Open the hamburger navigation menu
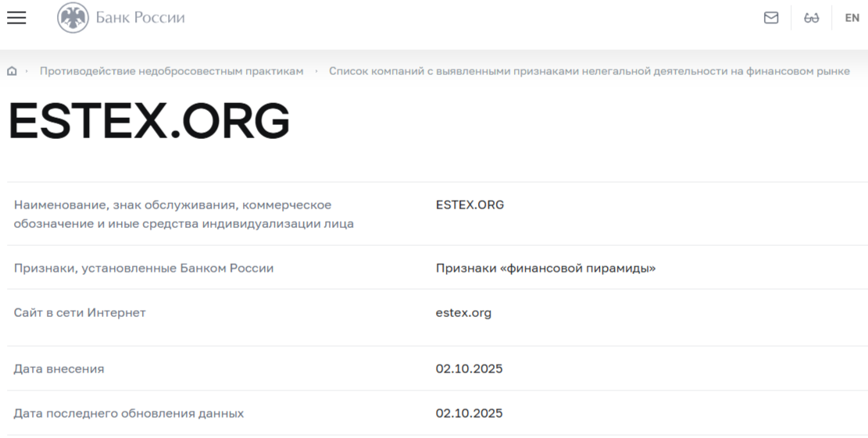Viewport: 868px width, 438px height. (x=16, y=18)
